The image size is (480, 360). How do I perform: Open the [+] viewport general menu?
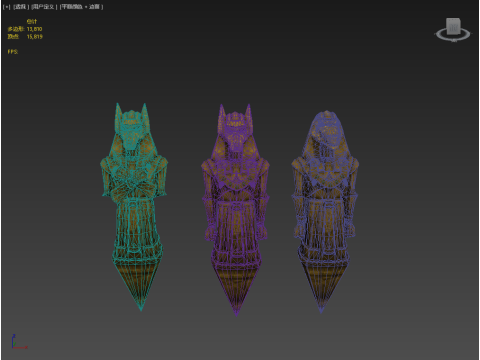pos(6,7)
